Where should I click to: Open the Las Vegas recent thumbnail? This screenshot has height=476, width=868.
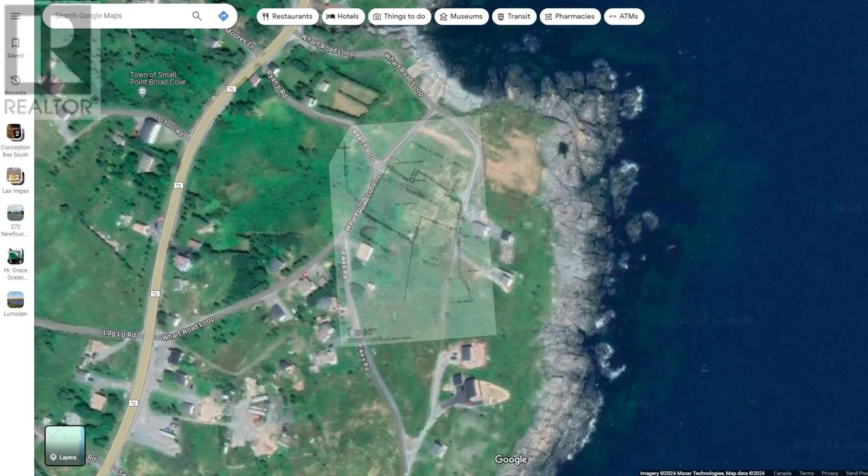[15, 176]
